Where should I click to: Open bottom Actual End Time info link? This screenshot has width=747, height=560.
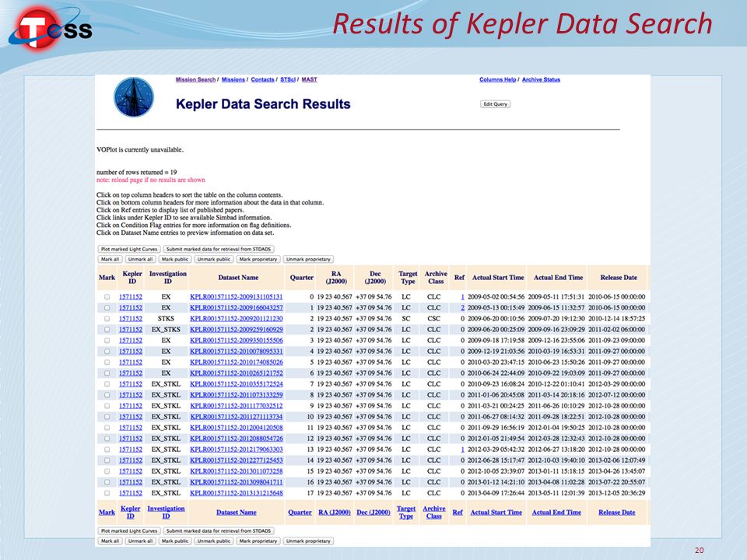[556, 513]
